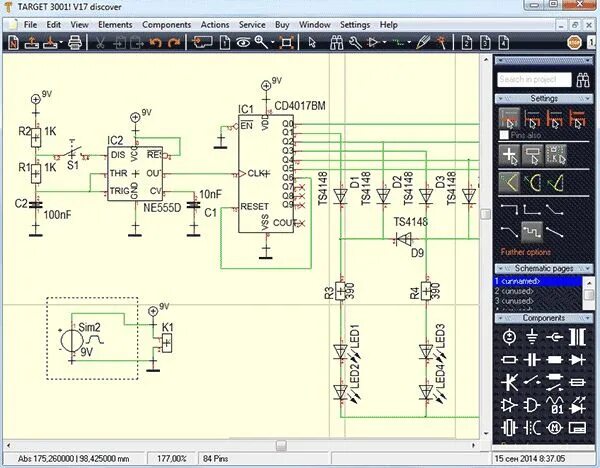
Task: Click the printer icon in the toolbar
Action: click(x=74, y=42)
